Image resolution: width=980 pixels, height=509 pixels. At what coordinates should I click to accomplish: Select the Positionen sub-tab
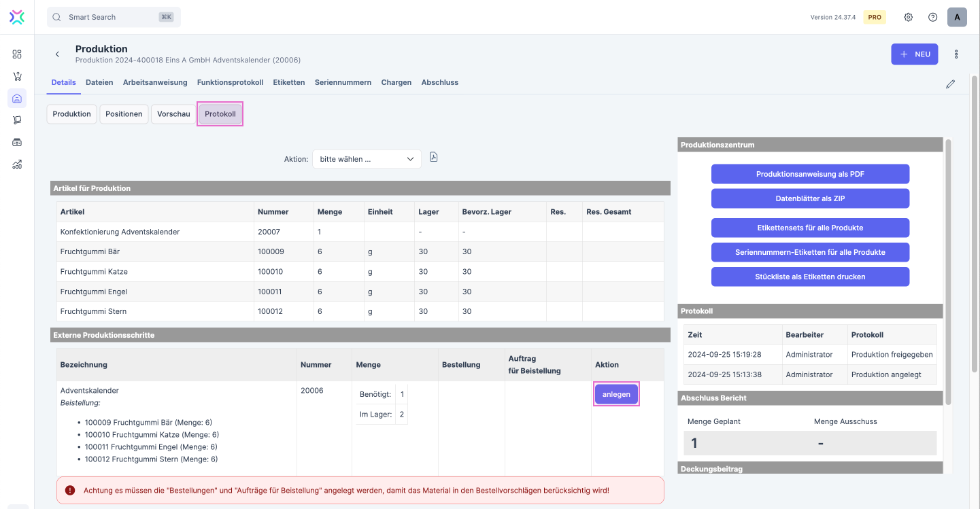[124, 114]
